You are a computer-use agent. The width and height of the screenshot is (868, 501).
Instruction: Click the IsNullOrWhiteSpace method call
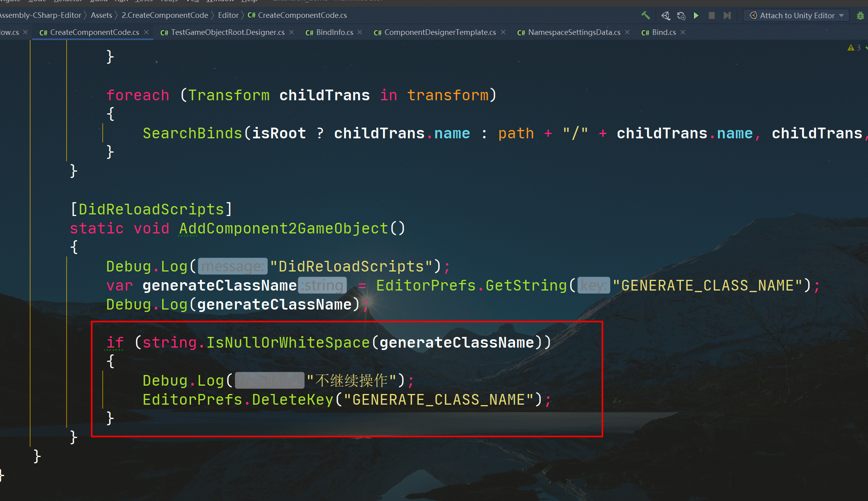tap(288, 342)
